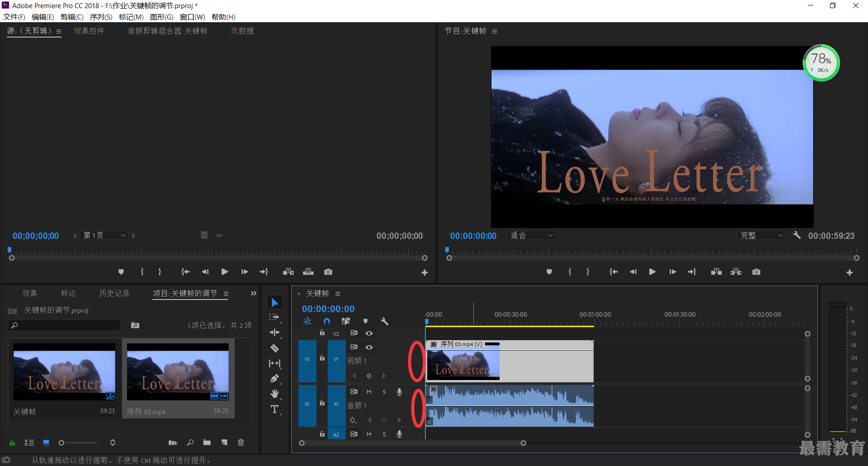Select the Ripple Edit tool
The height and width of the screenshot is (466, 868).
pos(274,333)
